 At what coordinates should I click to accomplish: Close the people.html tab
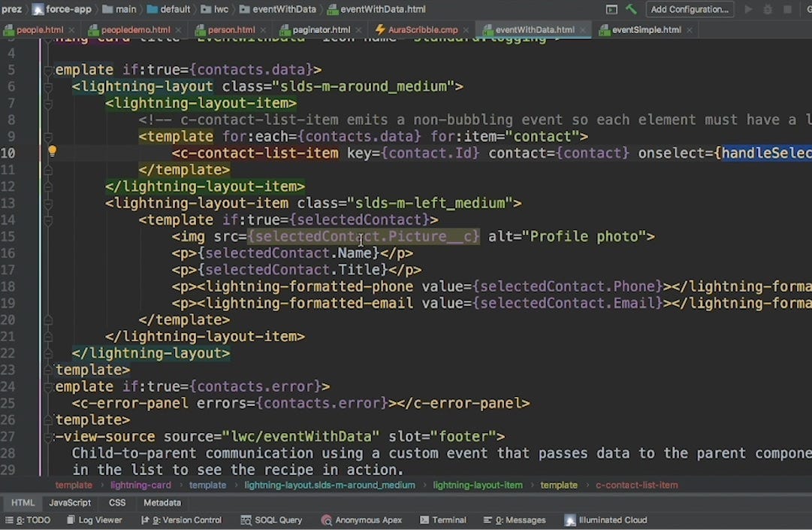[x=71, y=30]
